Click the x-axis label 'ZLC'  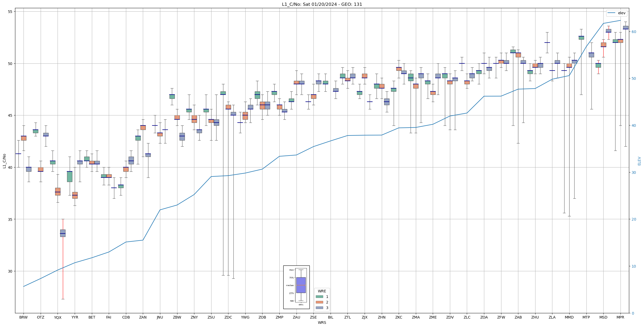[467, 317]
